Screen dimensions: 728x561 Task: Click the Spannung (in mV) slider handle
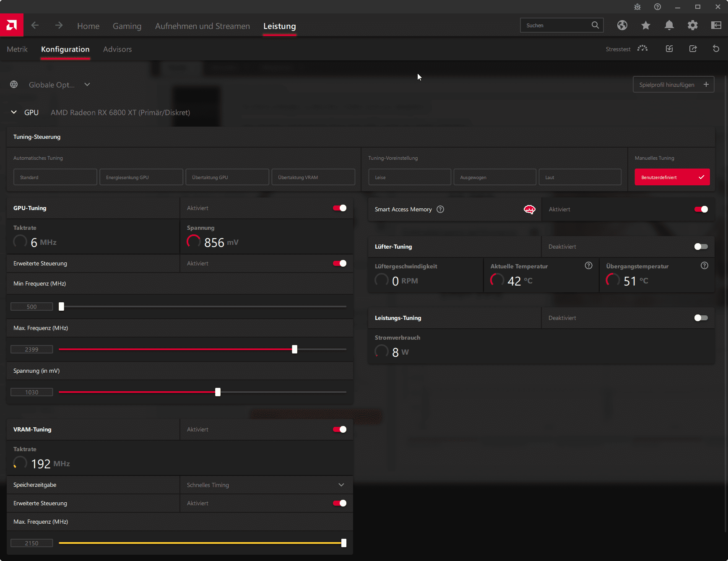pos(218,392)
